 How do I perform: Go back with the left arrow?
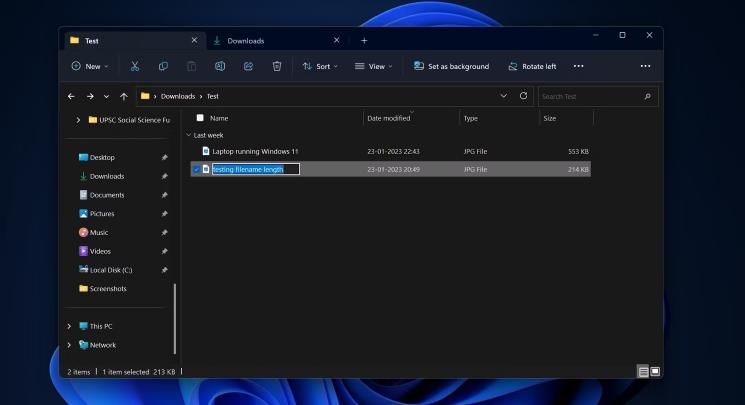[71, 96]
